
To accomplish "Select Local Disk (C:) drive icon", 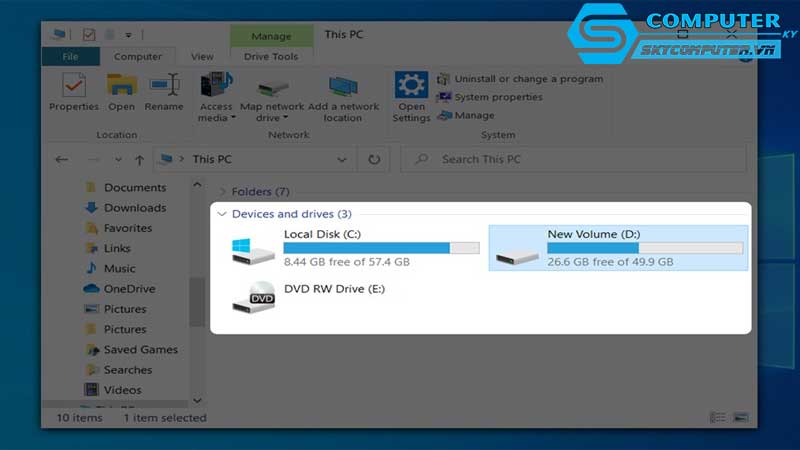I will click(251, 249).
